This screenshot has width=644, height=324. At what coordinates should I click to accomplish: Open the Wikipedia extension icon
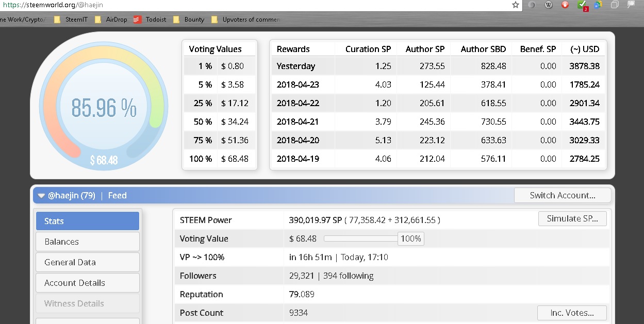pos(549,5)
